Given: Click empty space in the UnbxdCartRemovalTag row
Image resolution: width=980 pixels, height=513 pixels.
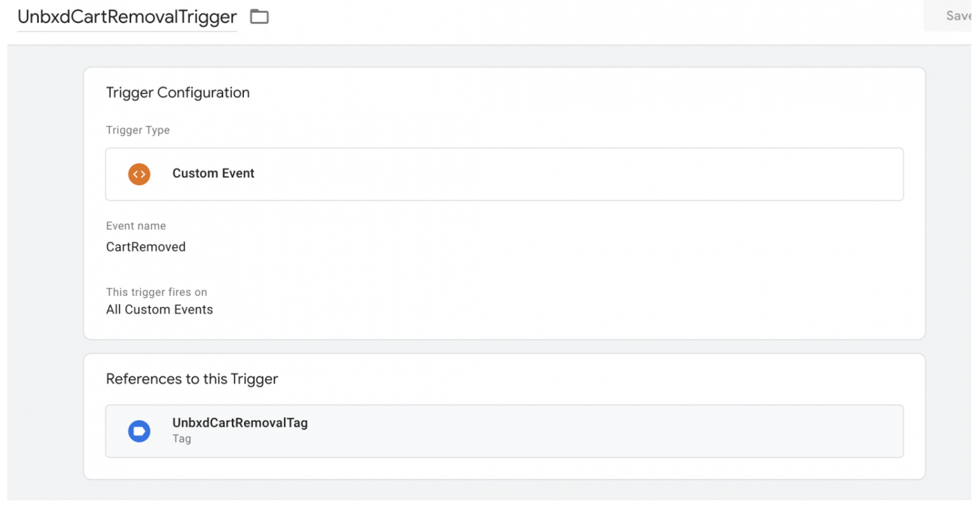Looking at the screenshot, I should [x=602, y=431].
